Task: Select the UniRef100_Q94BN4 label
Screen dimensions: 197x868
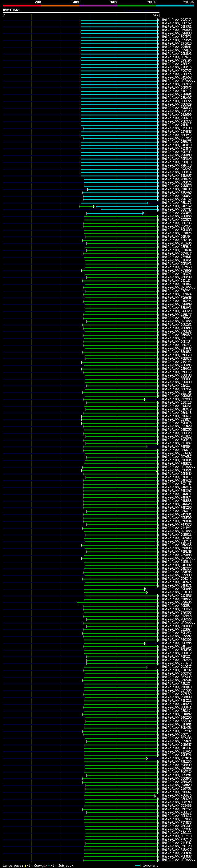Action: 176,47
